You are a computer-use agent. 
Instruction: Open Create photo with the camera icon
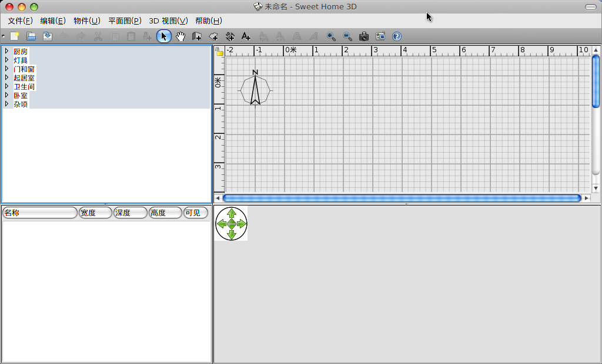click(x=364, y=36)
